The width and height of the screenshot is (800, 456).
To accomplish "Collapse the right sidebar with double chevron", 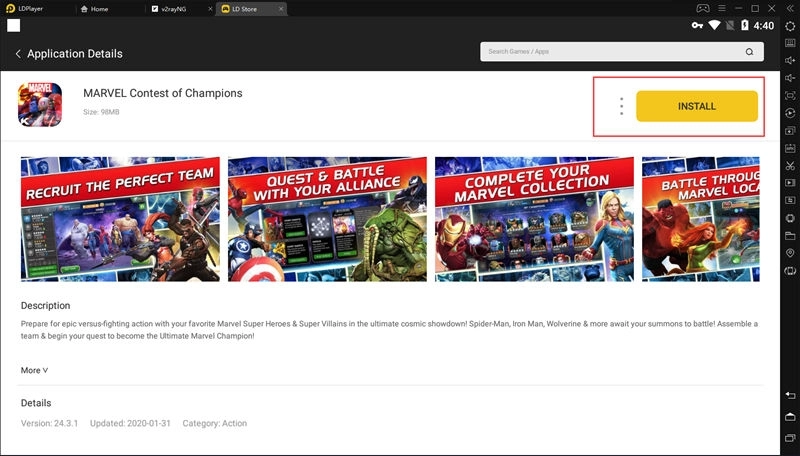I will 790,7.
